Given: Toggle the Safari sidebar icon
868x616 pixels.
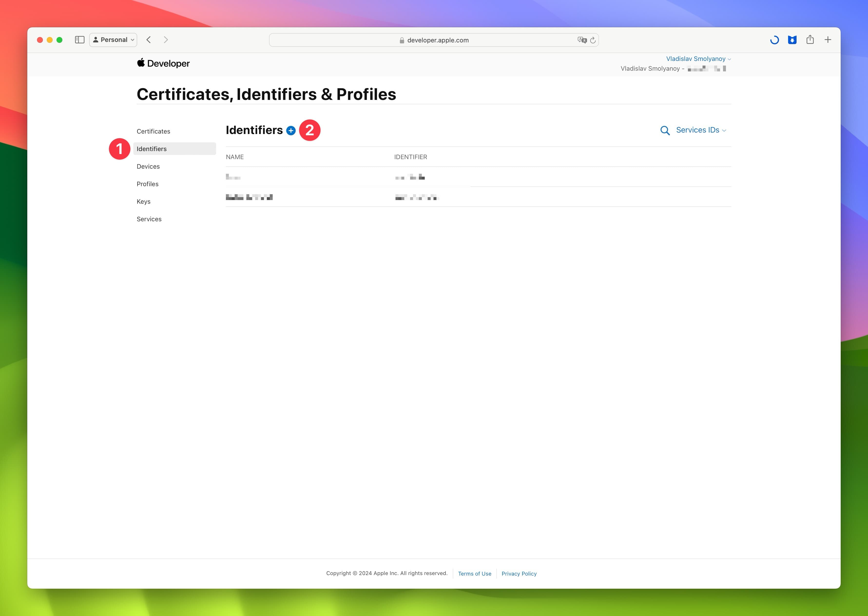Looking at the screenshot, I should point(79,40).
